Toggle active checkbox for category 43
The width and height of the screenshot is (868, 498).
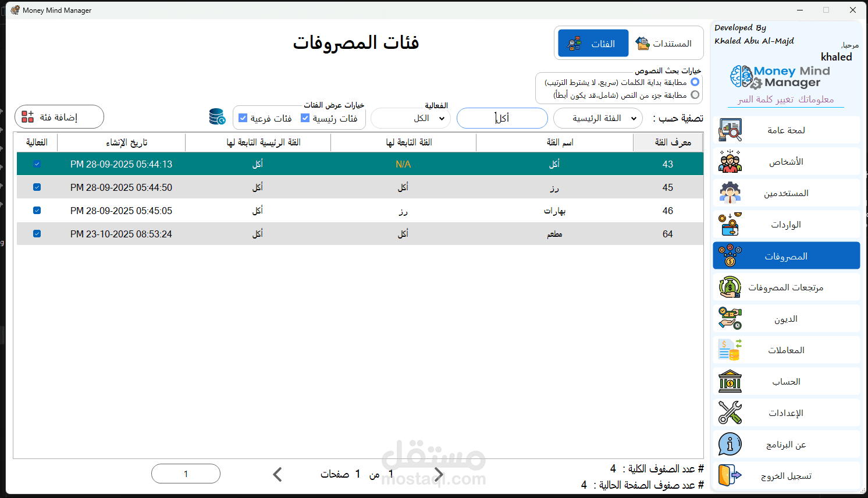(37, 164)
